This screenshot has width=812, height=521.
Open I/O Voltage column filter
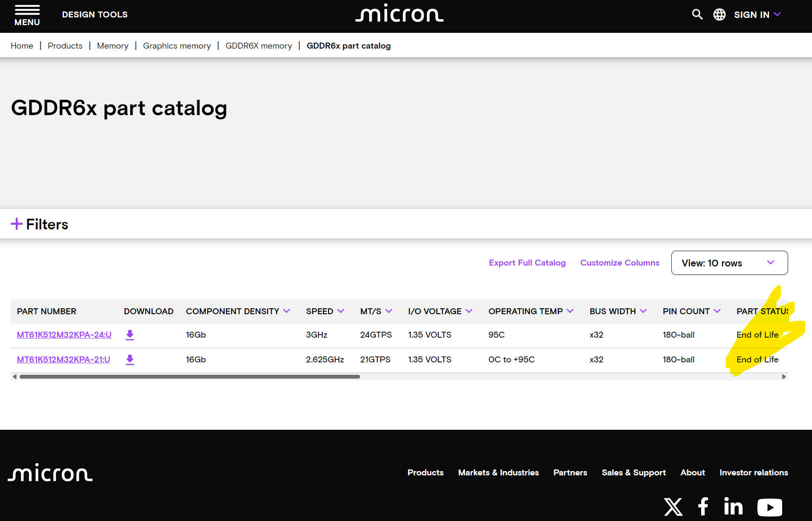469,311
